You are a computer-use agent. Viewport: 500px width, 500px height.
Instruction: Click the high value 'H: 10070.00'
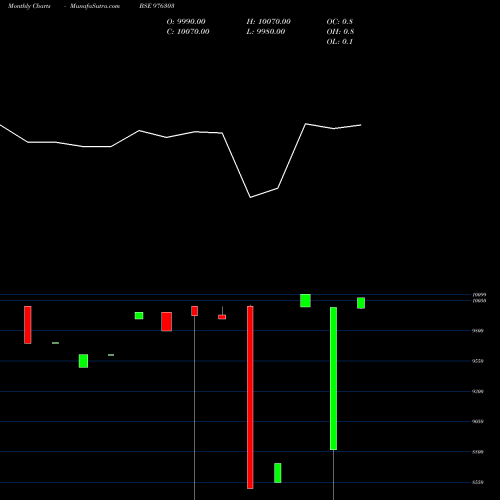(268, 22)
